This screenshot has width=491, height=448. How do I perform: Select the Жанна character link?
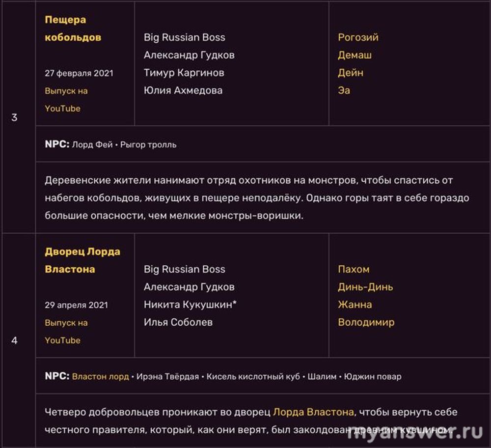355,305
